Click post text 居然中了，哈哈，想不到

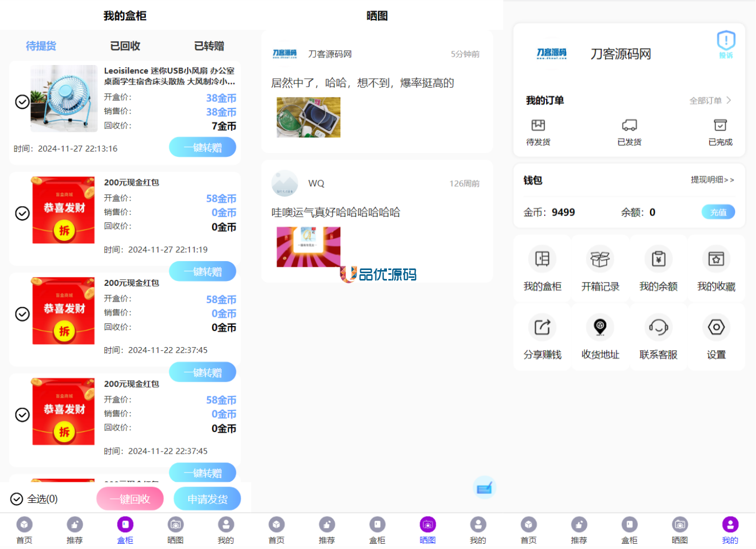pos(362,83)
